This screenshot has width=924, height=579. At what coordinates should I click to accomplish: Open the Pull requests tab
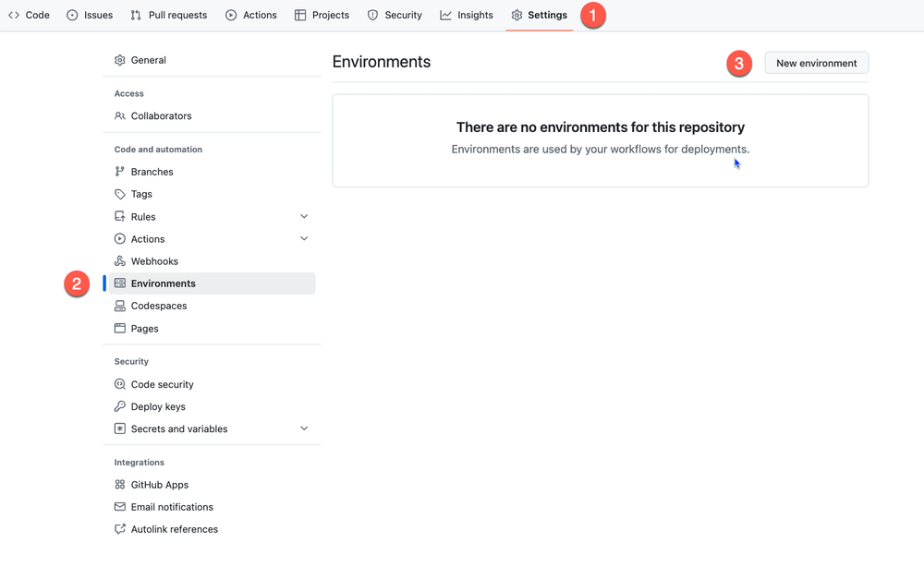pyautogui.click(x=168, y=16)
